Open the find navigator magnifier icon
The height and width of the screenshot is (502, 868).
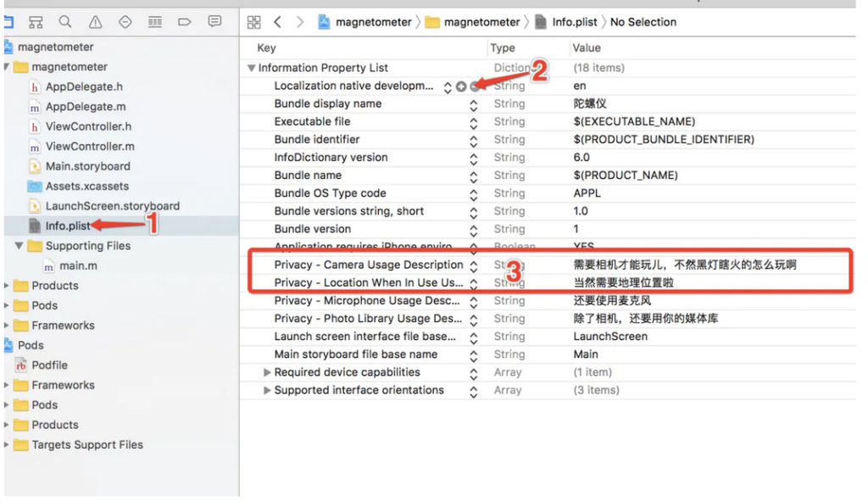[x=65, y=22]
